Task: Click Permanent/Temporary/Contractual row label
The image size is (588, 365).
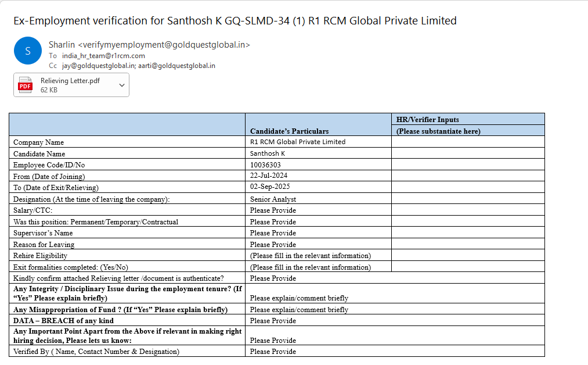Action: (x=96, y=222)
